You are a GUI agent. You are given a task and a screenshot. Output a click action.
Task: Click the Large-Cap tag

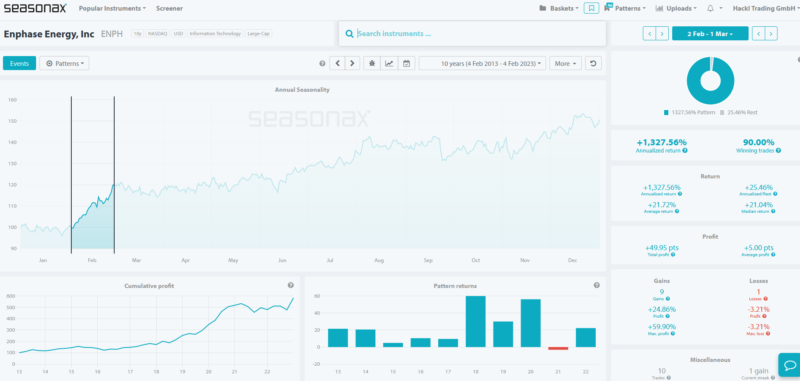[259, 34]
